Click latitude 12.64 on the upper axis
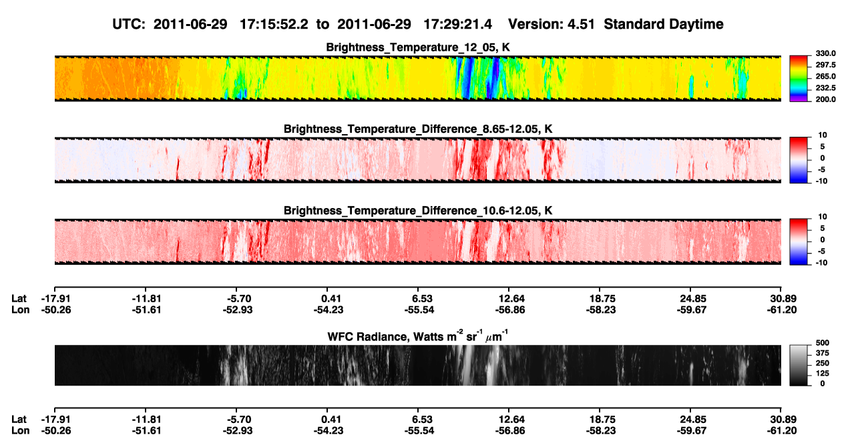The width and height of the screenshot is (868, 445). point(509,299)
